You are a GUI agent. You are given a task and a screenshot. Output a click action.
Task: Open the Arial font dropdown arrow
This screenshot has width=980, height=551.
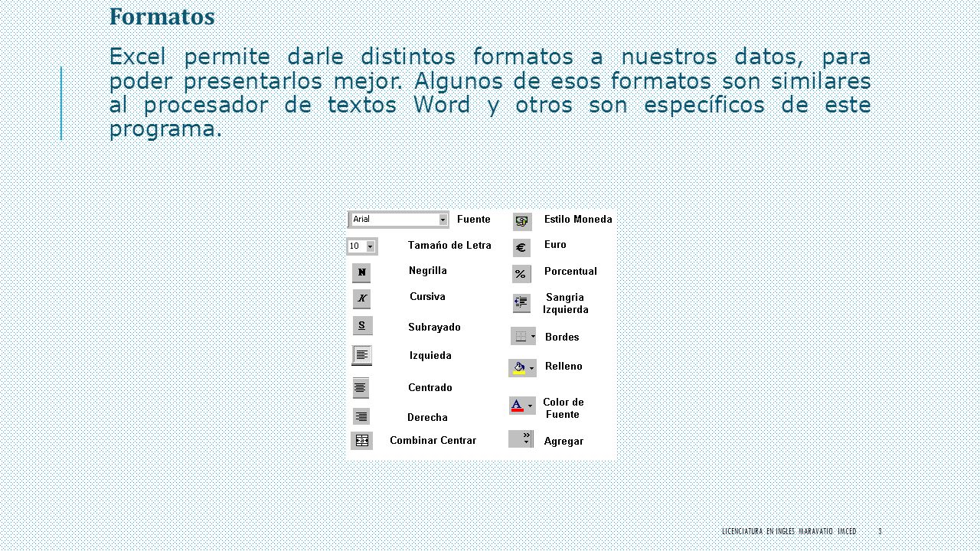443,220
